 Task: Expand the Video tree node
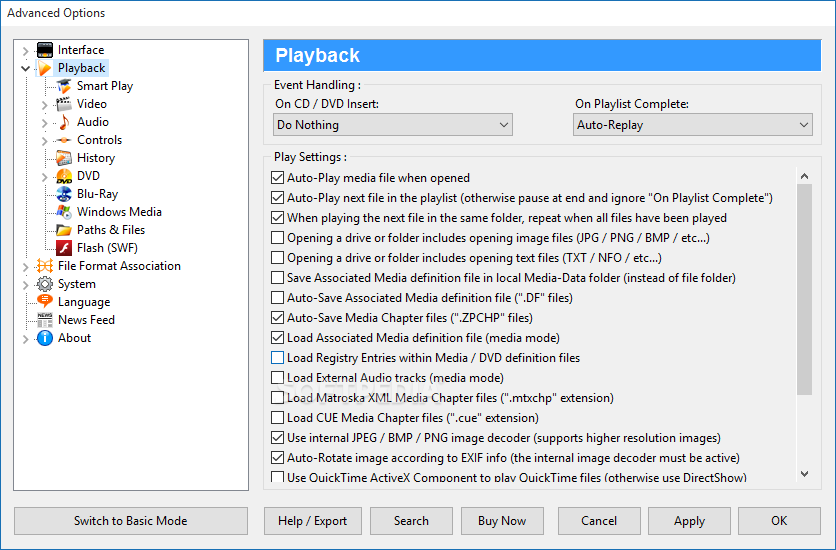click(45, 105)
